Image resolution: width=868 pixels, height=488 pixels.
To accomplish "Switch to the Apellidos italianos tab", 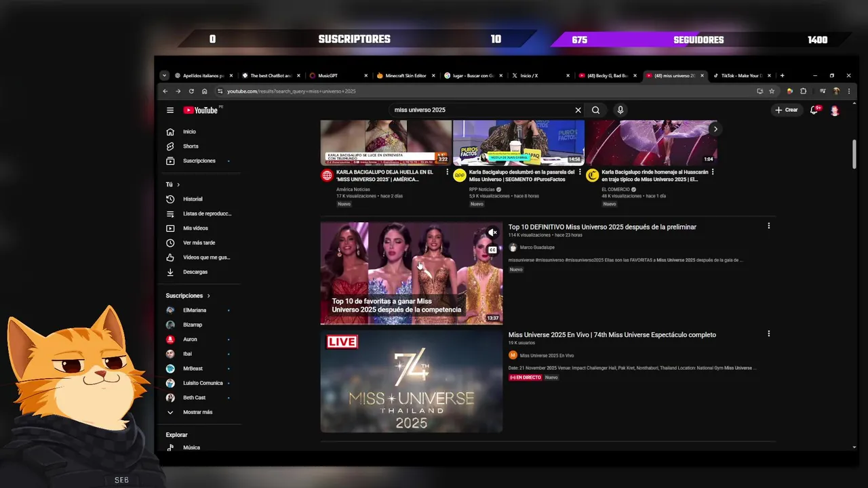I will [x=203, y=76].
